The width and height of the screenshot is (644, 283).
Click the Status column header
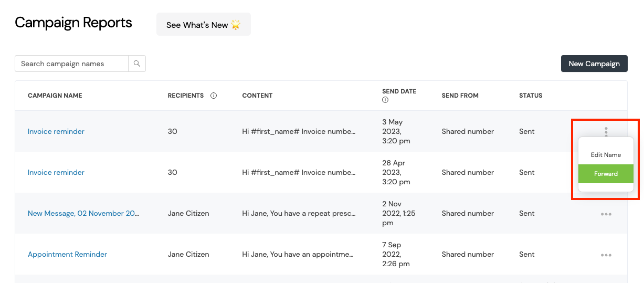click(531, 96)
